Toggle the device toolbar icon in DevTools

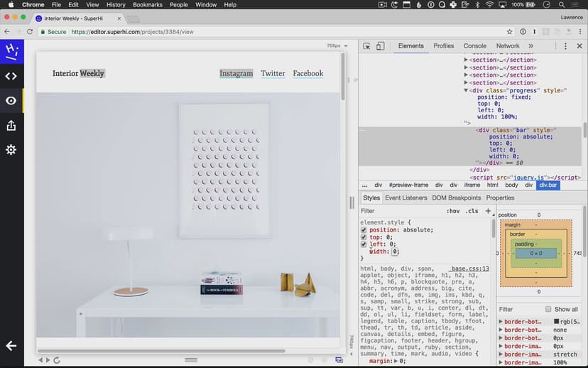pyautogui.click(x=380, y=46)
